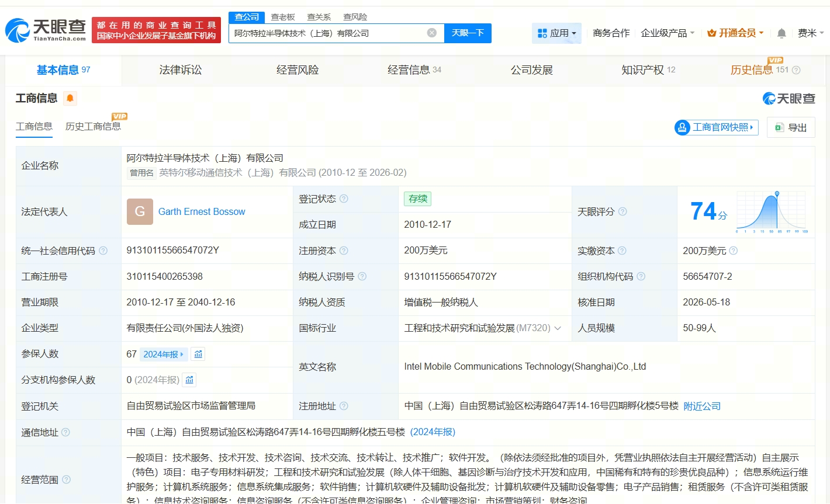
Task: Click the 组织机构代码 value 56654707-2
Action: (x=707, y=276)
